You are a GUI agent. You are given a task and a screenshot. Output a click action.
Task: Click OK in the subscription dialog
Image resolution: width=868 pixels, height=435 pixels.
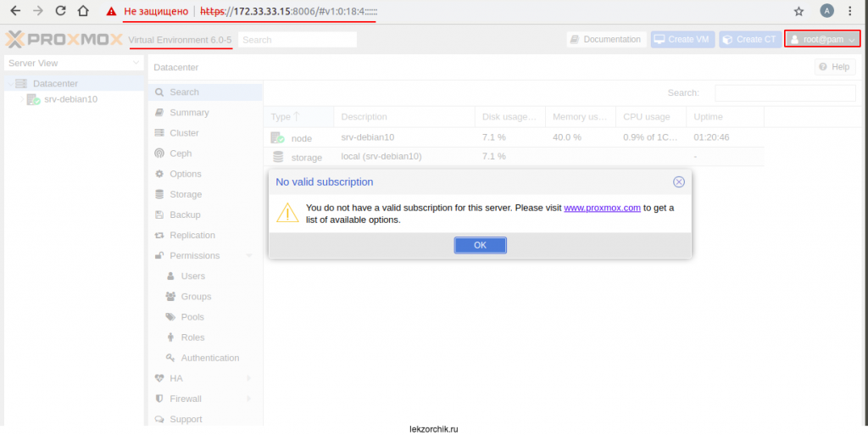(x=480, y=245)
